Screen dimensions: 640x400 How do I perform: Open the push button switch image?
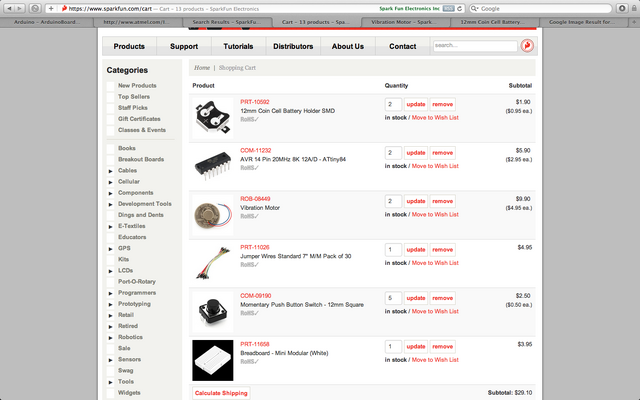(213, 312)
